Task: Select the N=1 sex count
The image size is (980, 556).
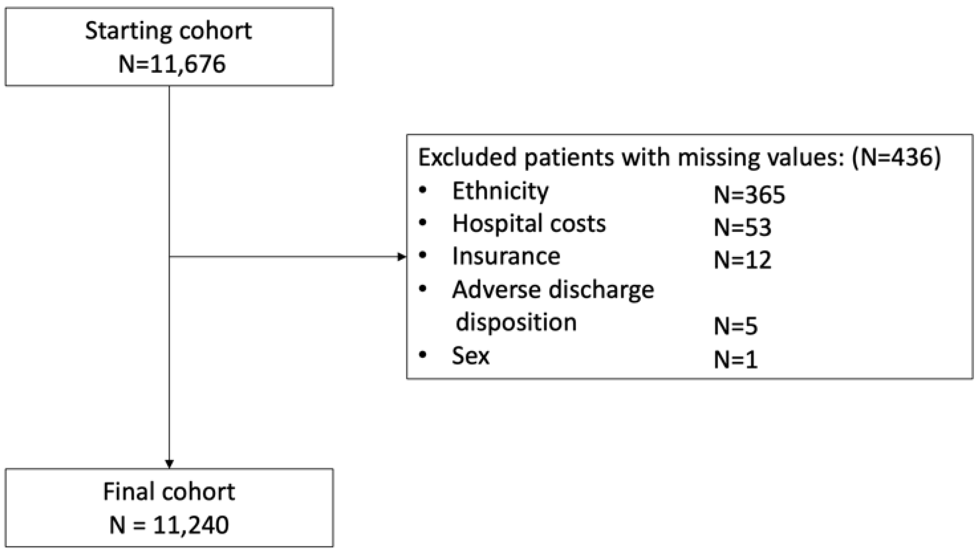Action: [x=735, y=360]
